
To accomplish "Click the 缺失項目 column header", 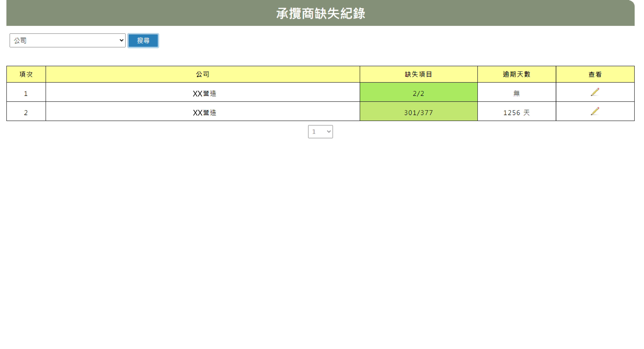I will [418, 74].
